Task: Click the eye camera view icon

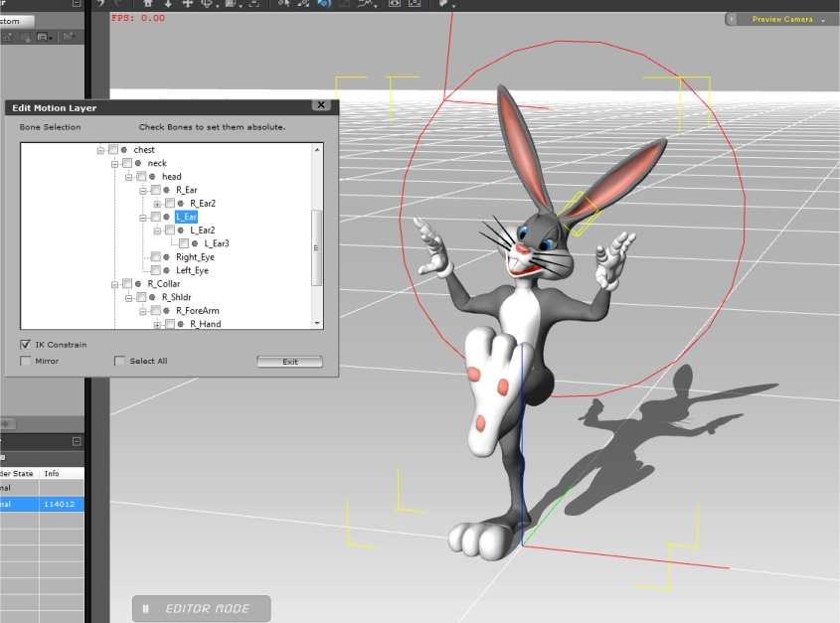Action: coord(395,4)
